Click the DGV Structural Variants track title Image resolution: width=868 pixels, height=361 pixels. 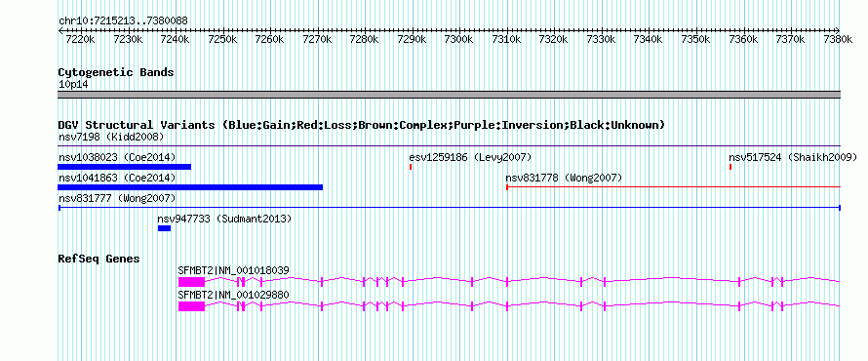click(x=362, y=125)
